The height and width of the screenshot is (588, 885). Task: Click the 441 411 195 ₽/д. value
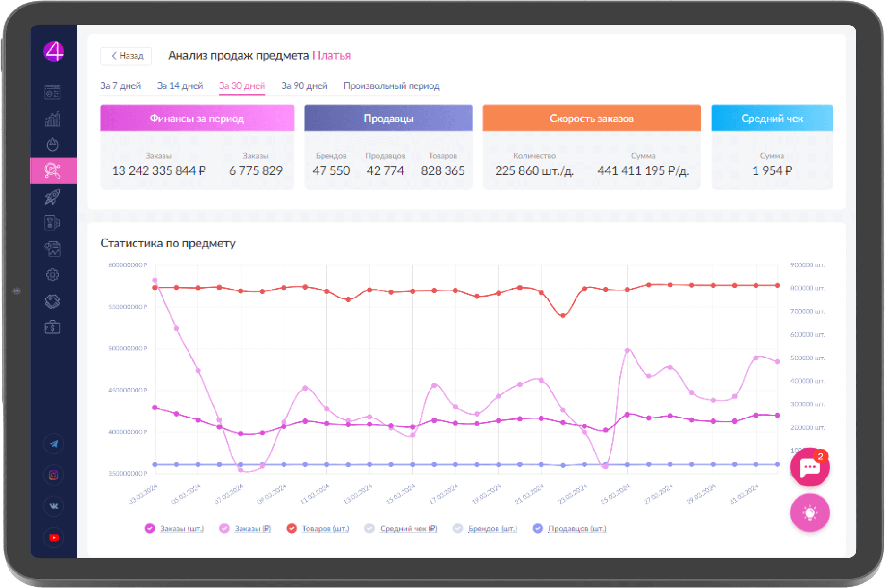point(643,170)
